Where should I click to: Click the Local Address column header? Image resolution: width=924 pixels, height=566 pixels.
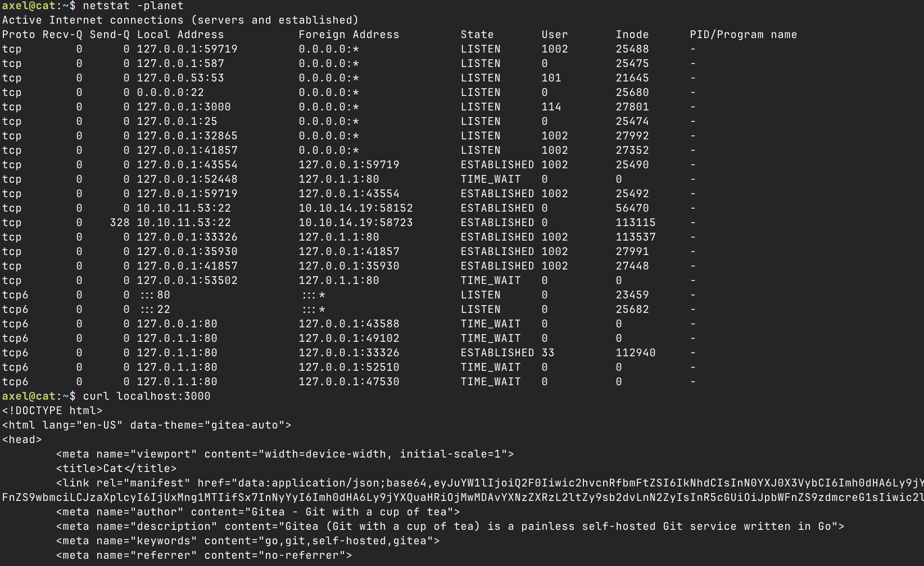pyautogui.click(x=181, y=35)
